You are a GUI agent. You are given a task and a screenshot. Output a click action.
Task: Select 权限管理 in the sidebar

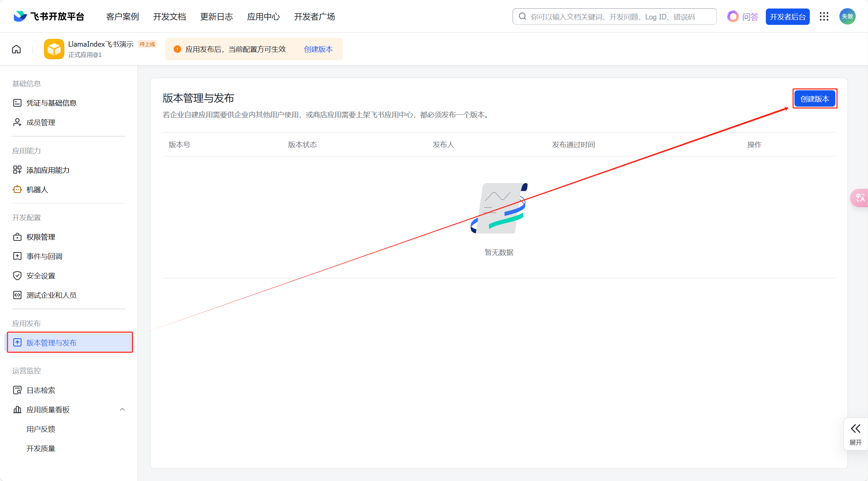click(x=41, y=237)
